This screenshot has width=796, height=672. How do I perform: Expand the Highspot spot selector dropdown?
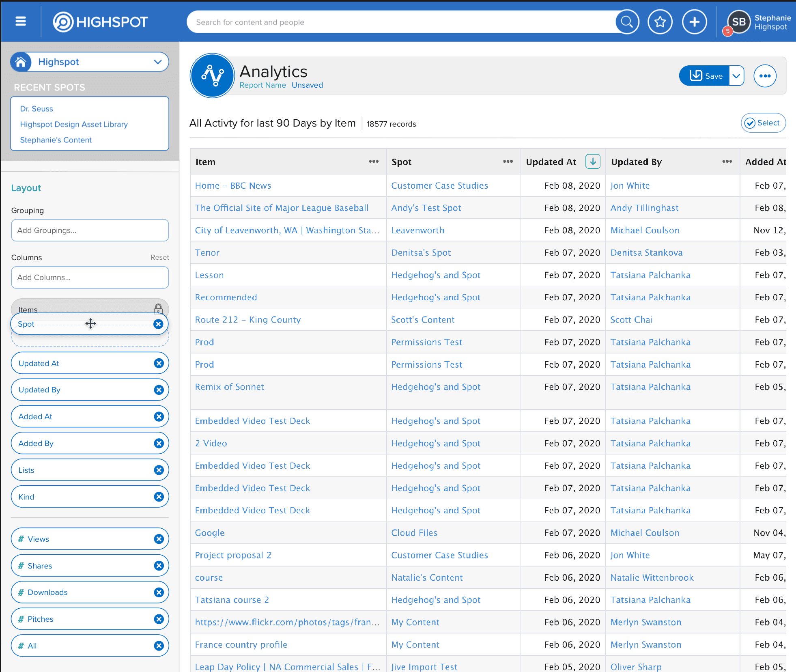[158, 62]
